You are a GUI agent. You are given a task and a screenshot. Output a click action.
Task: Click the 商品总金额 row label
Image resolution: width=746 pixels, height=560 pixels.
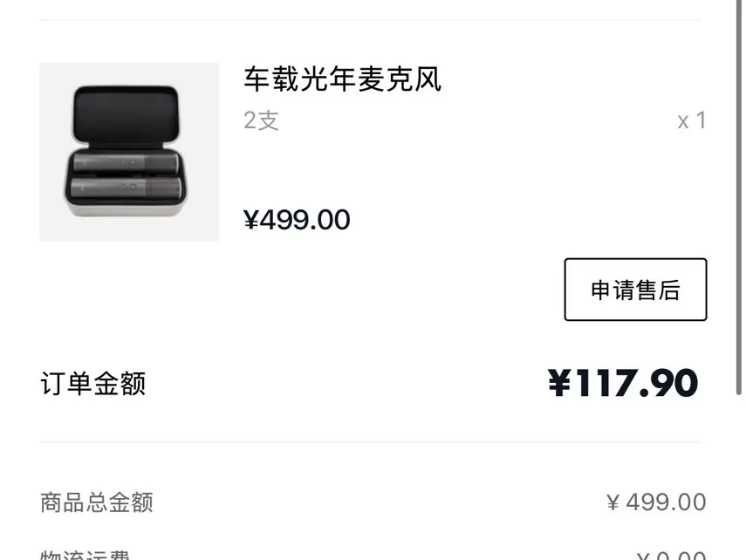(x=97, y=503)
